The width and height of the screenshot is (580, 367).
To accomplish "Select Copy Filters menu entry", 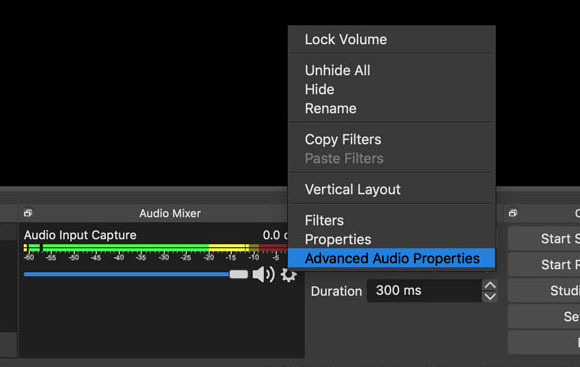I will [x=392, y=139].
